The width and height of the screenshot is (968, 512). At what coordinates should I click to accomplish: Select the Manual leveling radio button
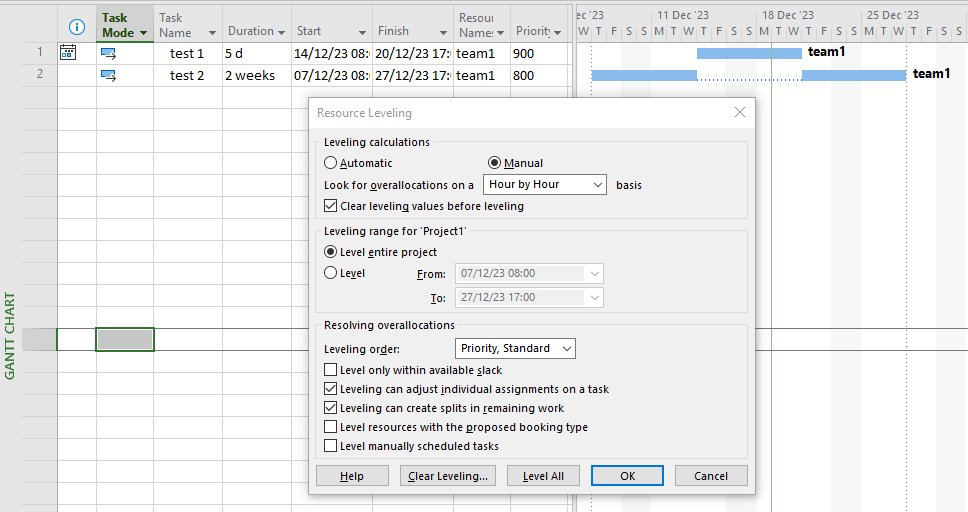point(494,163)
